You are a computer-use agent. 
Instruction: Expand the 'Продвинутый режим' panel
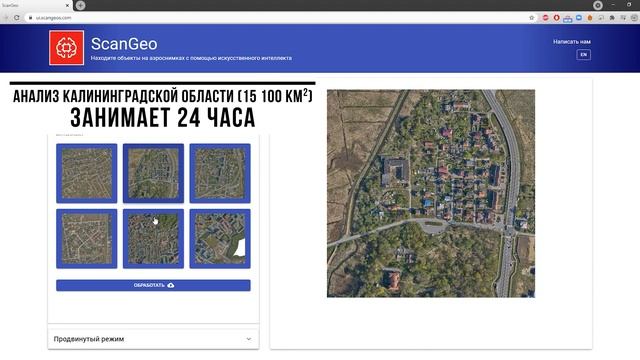coord(153,339)
